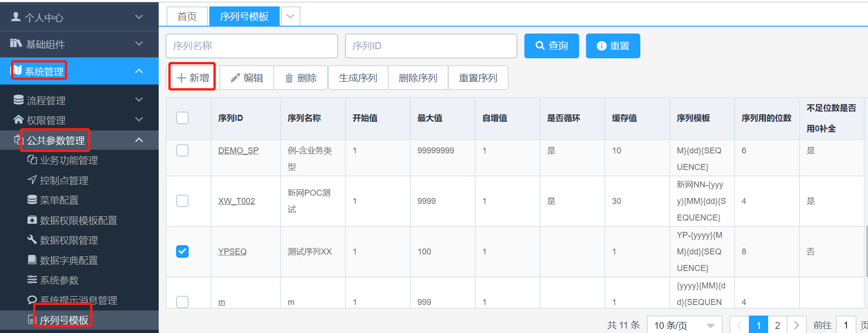Click the wrench icon beside 数据权限管理
This screenshot has width=868, height=333.
[x=32, y=240]
